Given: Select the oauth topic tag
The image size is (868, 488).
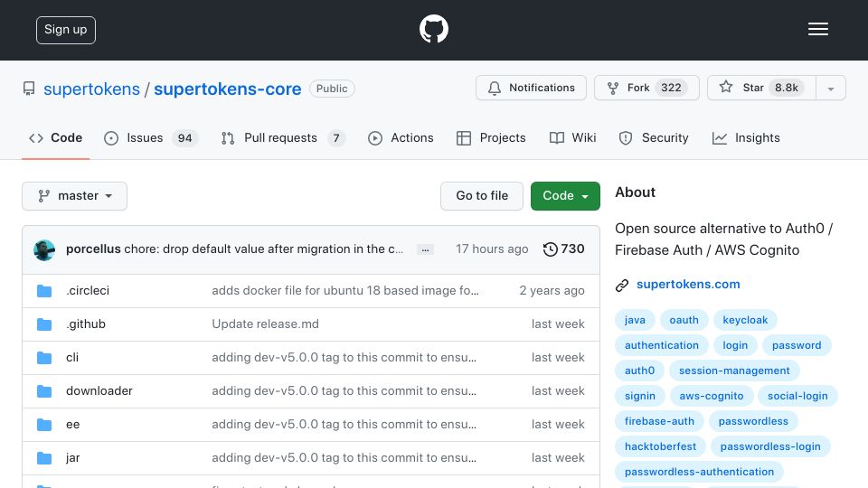Looking at the screenshot, I should pos(684,320).
